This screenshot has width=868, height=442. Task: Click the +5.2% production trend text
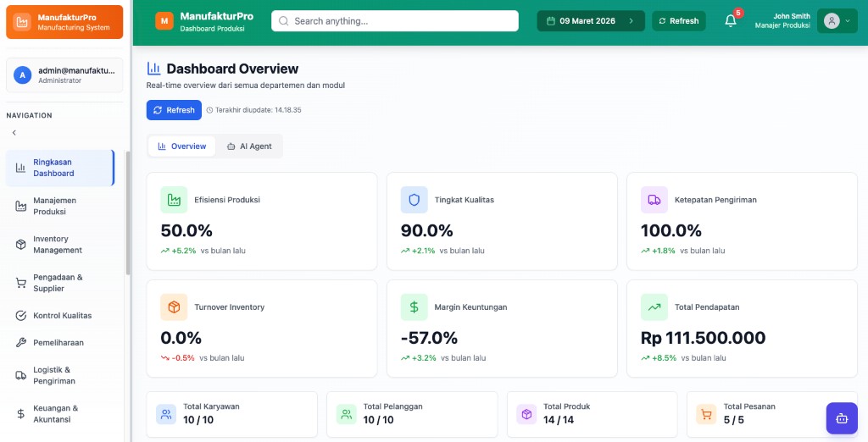184,251
